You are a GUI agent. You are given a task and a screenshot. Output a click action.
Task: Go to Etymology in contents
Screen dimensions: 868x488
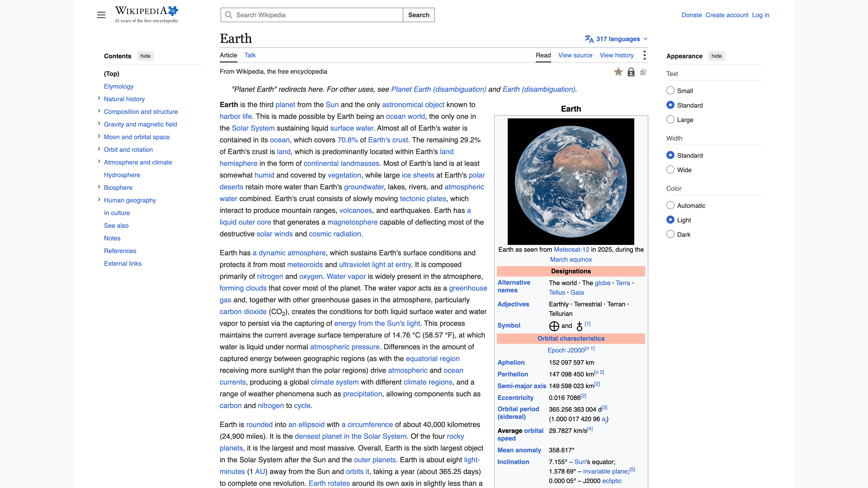pos(119,87)
